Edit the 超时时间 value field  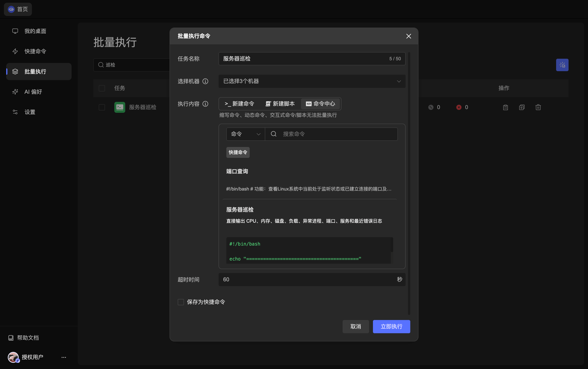tap(312, 279)
